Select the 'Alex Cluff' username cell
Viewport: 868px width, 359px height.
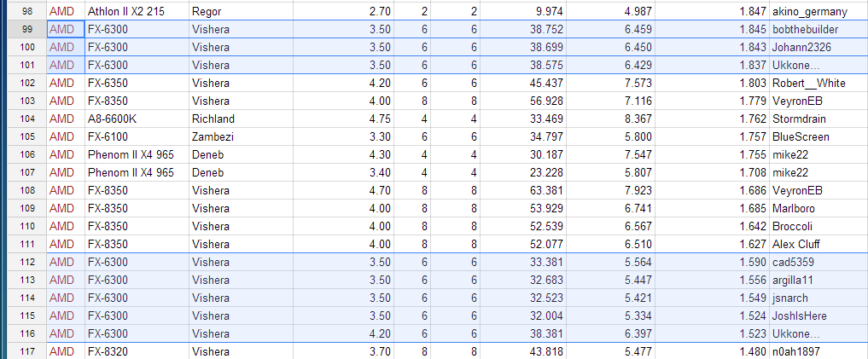click(x=818, y=244)
